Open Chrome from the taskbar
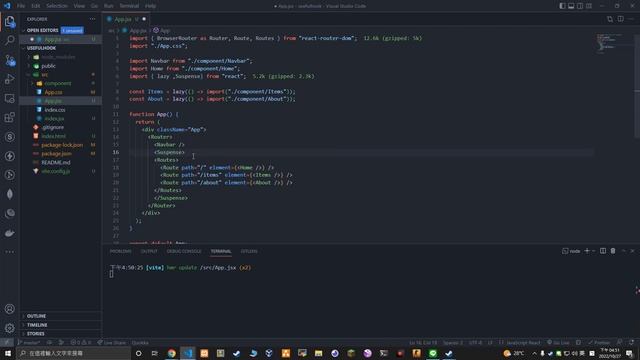 [171, 353]
